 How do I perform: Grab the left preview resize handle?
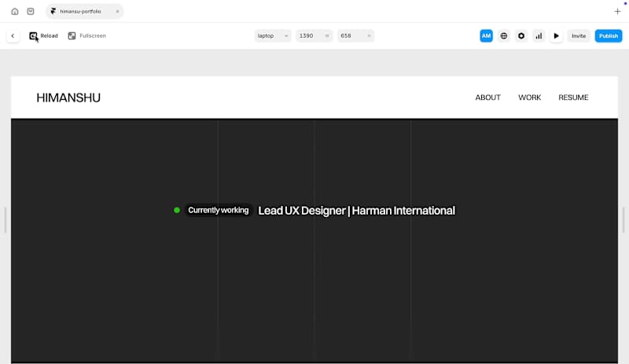pyautogui.click(x=6, y=219)
